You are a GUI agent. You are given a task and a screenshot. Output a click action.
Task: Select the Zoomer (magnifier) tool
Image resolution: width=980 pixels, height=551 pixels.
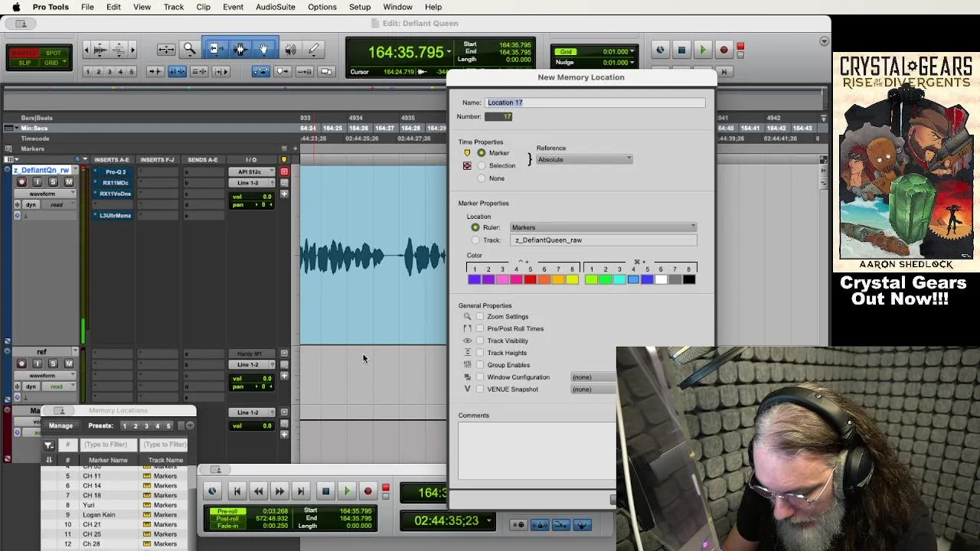(x=190, y=50)
